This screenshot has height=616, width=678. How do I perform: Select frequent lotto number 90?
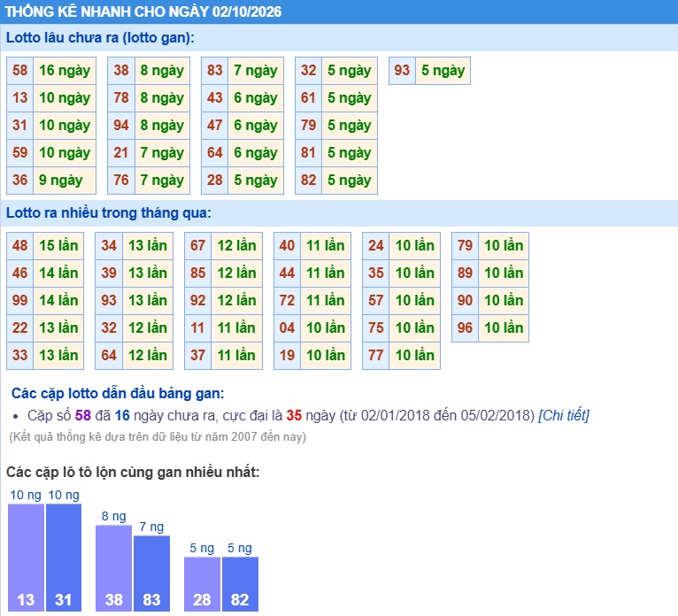tap(466, 300)
